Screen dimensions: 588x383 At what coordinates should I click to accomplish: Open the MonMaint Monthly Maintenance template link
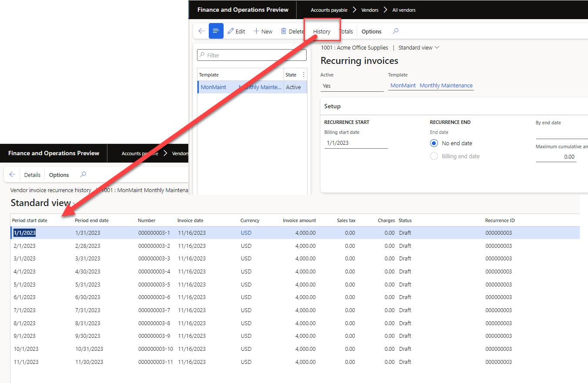(431, 85)
